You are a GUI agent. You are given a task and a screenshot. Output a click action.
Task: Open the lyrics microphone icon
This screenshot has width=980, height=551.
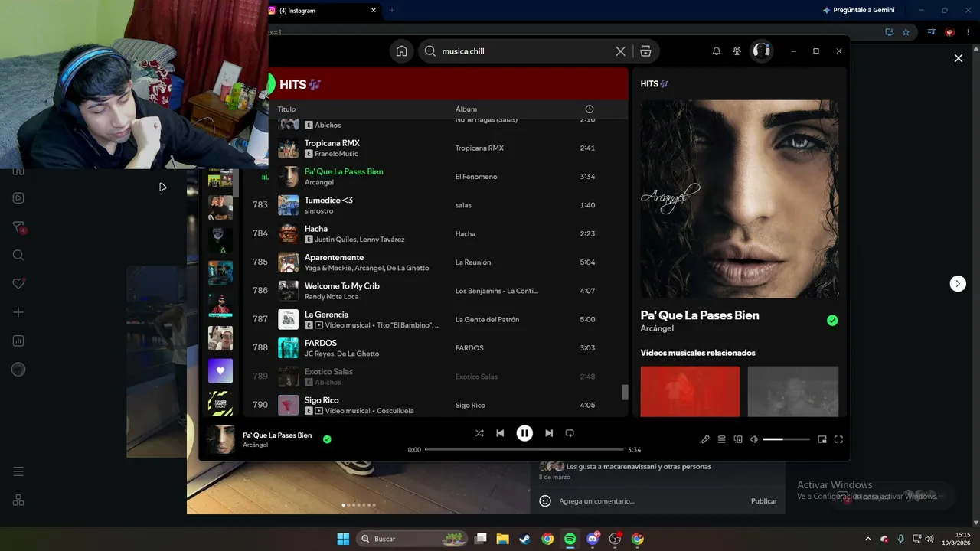705,439
